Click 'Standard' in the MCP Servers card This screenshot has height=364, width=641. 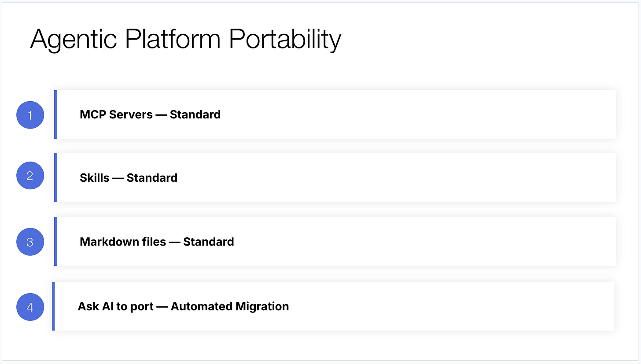(x=195, y=114)
